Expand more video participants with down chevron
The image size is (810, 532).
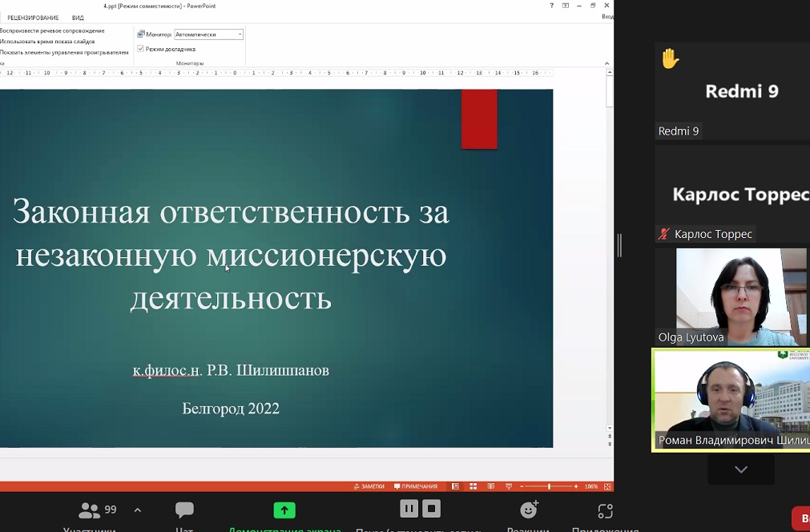click(740, 470)
